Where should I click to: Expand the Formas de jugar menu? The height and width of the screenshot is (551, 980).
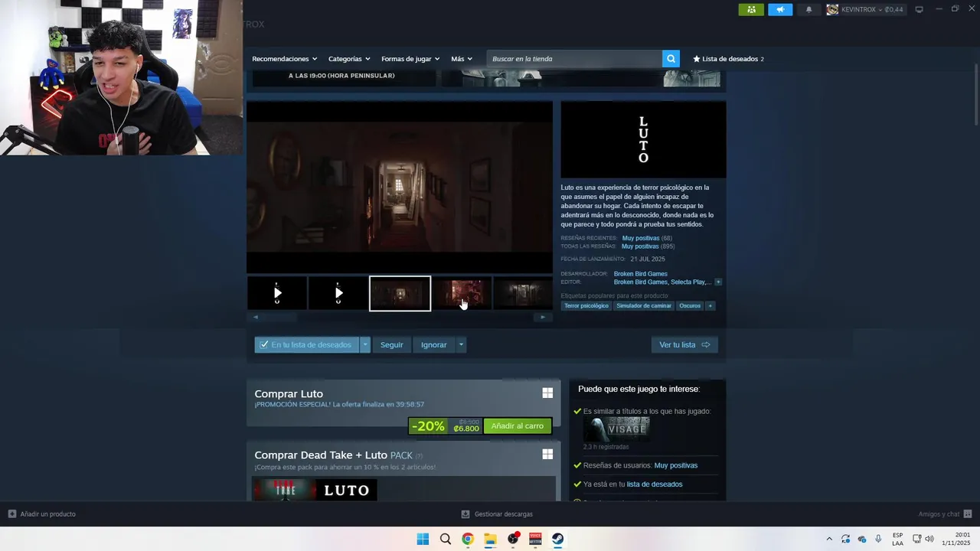410,59
